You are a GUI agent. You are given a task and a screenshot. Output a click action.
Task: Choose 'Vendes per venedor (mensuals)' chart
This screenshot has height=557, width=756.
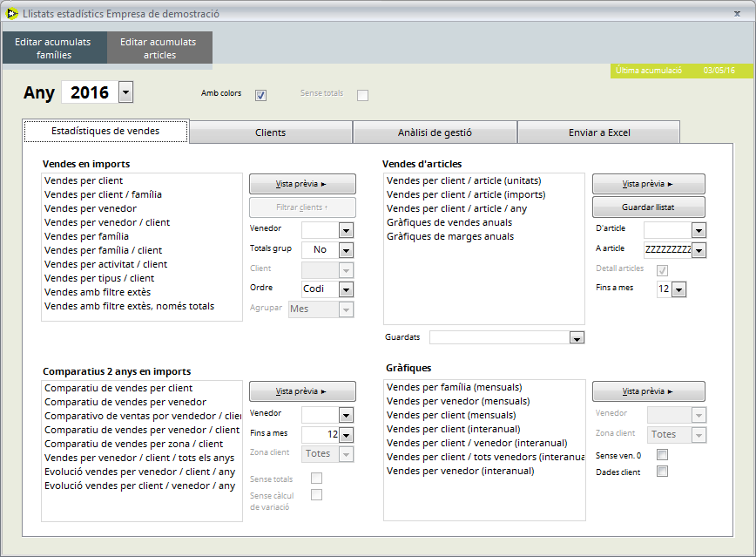[x=484, y=401]
